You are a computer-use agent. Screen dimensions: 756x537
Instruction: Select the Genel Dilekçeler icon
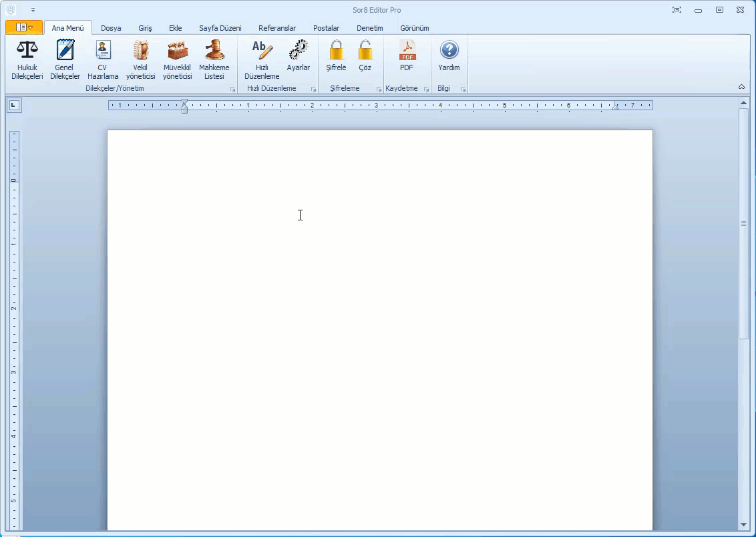65,59
